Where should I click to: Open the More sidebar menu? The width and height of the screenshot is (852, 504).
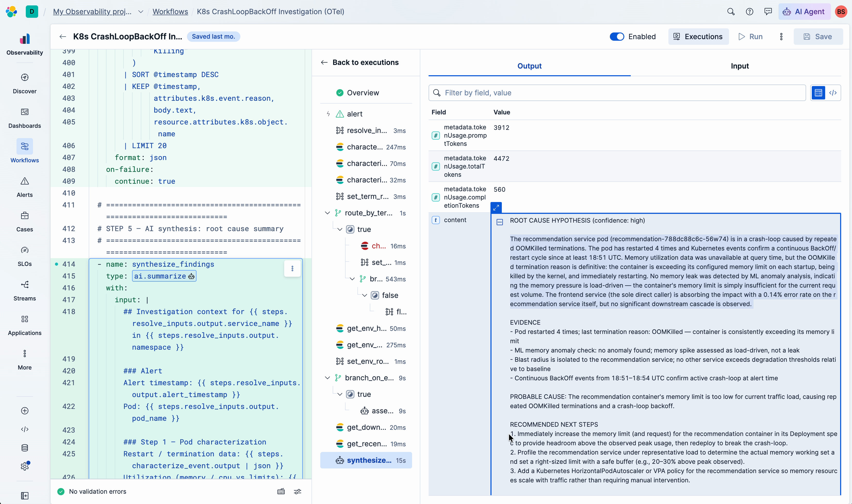point(24,360)
